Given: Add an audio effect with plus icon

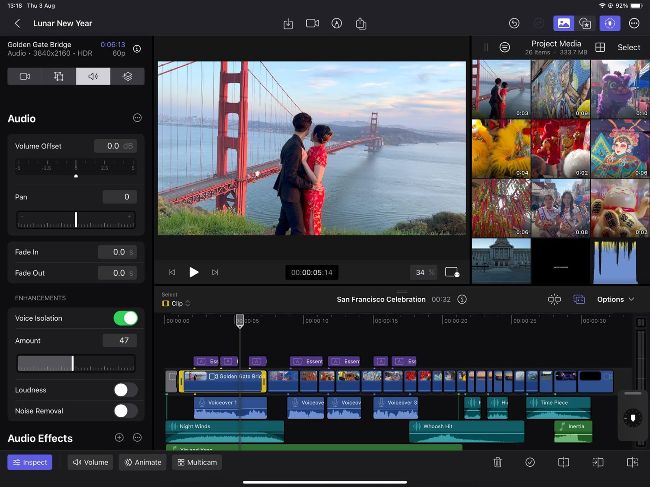Looking at the screenshot, I should click(x=119, y=438).
